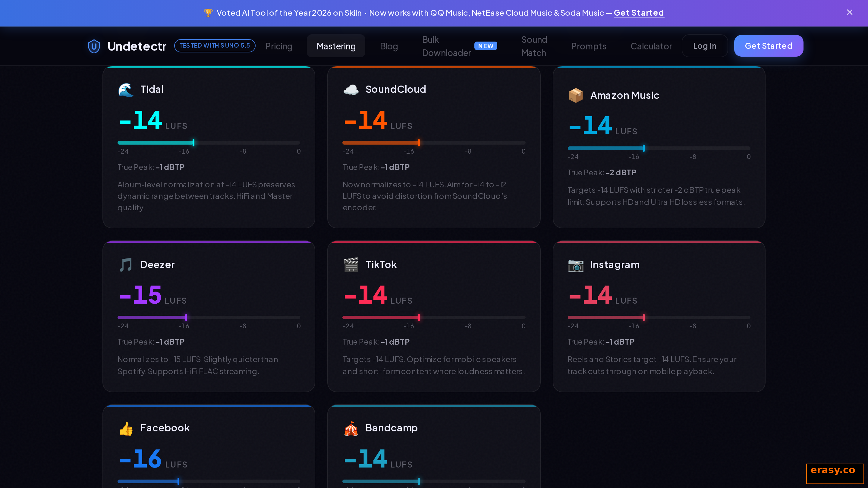This screenshot has height=488, width=868.
Task: Click the Bandcamp loudness slider handle
Action: tap(419, 481)
